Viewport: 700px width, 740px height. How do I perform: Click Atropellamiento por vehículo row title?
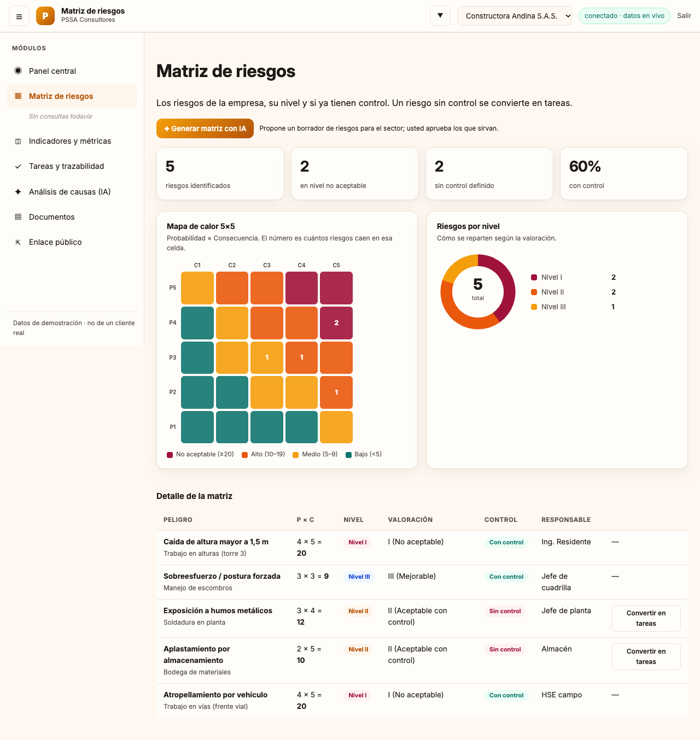coord(215,695)
